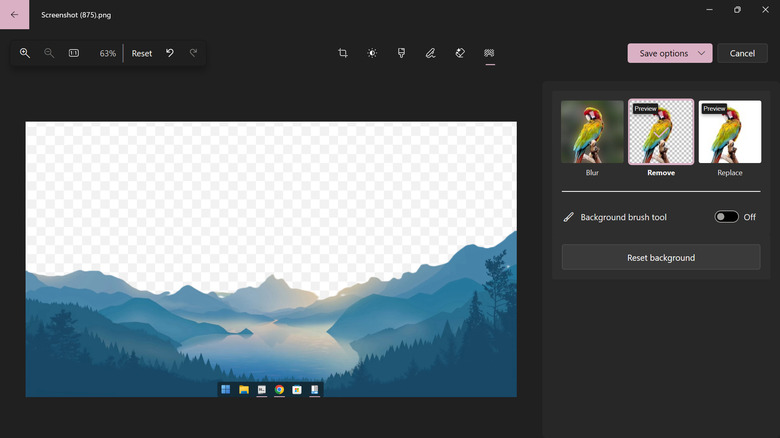Choose the Blur background option
The height and width of the screenshot is (438, 780).
pyautogui.click(x=592, y=132)
